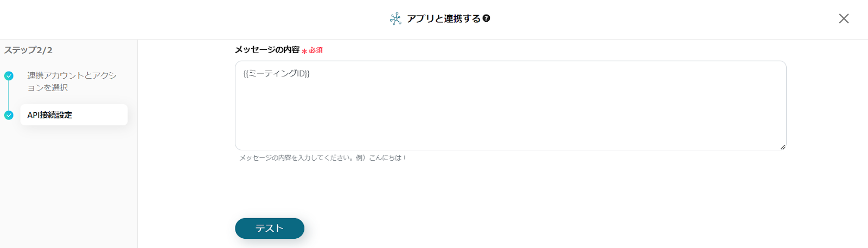Screen dimensions: 868x248
Task: Click the checkmark icon beside 連携アカウントとアクションを選択
Action: point(9,76)
